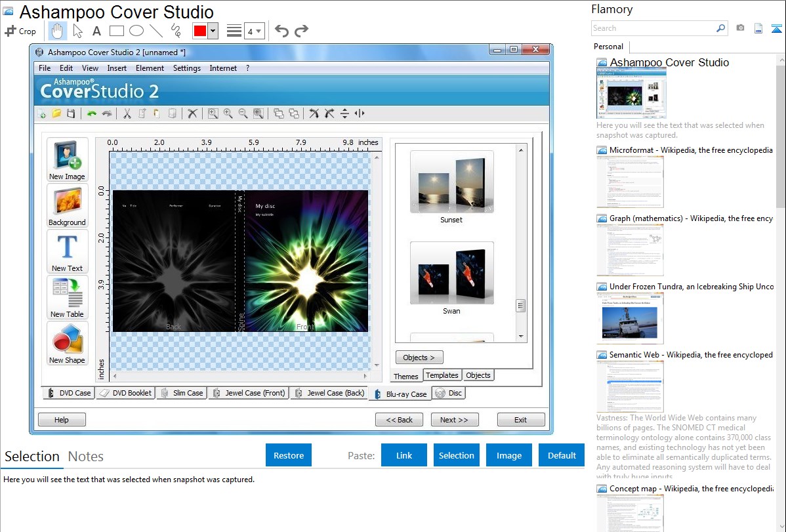Click the green undo arrow
This screenshot has height=532, width=786.
pos(92,114)
